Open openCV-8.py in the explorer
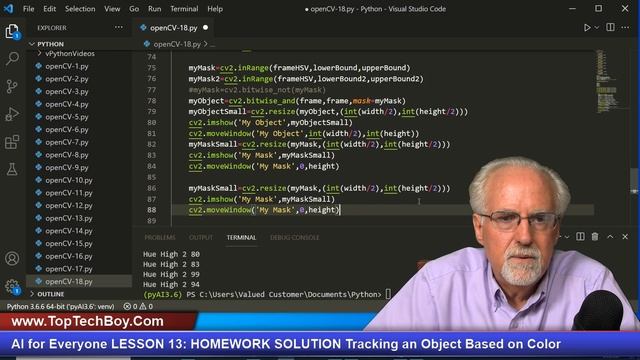 67,155
